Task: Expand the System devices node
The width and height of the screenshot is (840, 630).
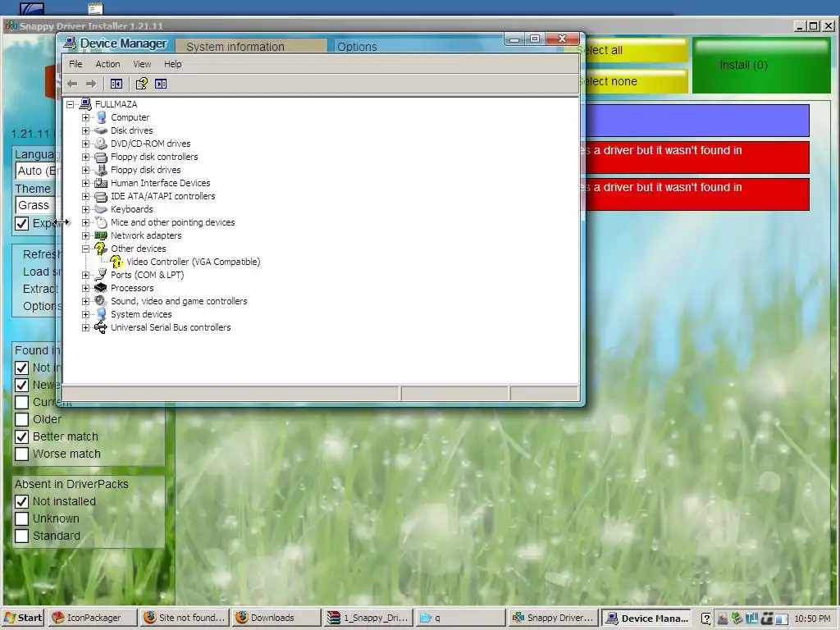Action: (85, 314)
